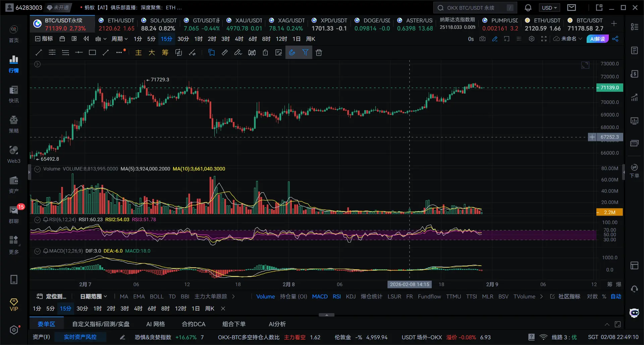The image size is (644, 345).
Task: Click the OKX BTC/USDT search field
Action: click(475, 8)
